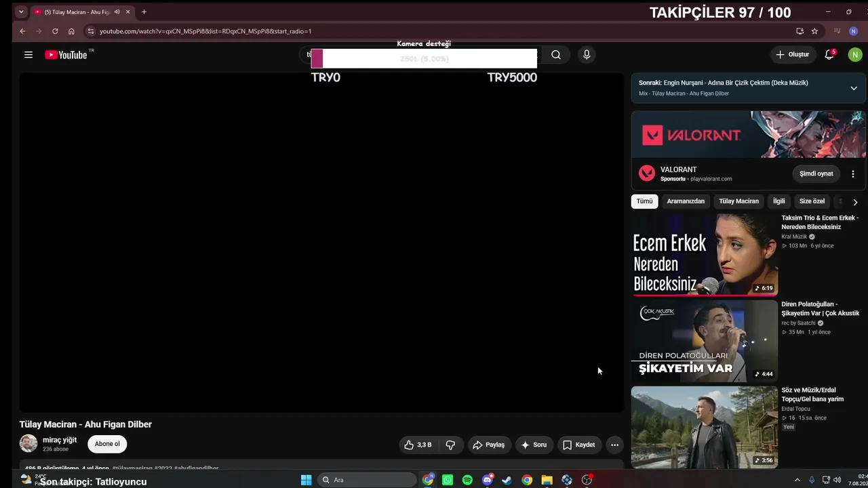The height and width of the screenshot is (488, 868).
Task: Open Windows Start menu
Action: (x=306, y=480)
